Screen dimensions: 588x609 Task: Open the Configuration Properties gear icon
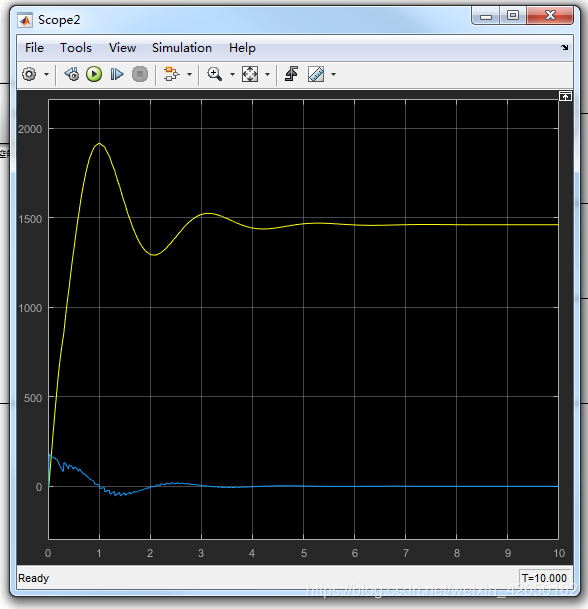[x=29, y=74]
